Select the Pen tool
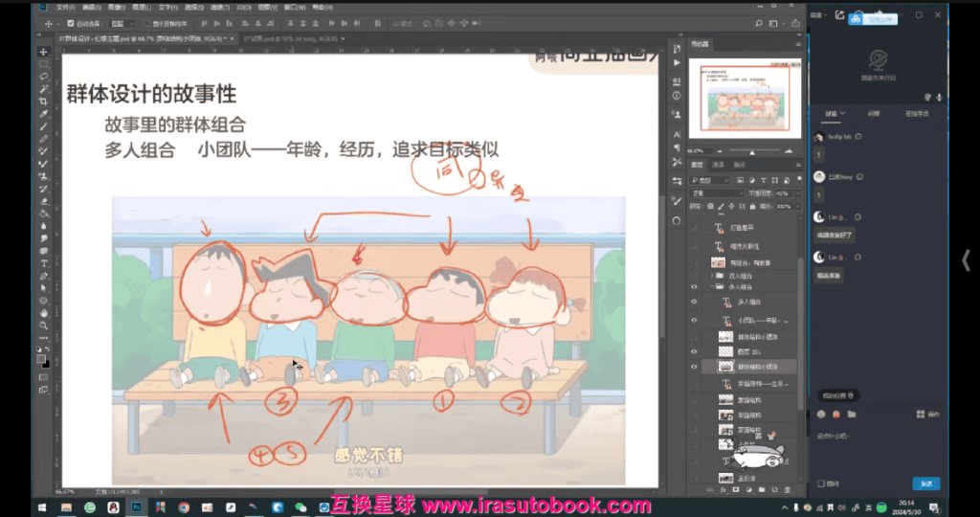The width and height of the screenshot is (980, 517). pyautogui.click(x=43, y=277)
